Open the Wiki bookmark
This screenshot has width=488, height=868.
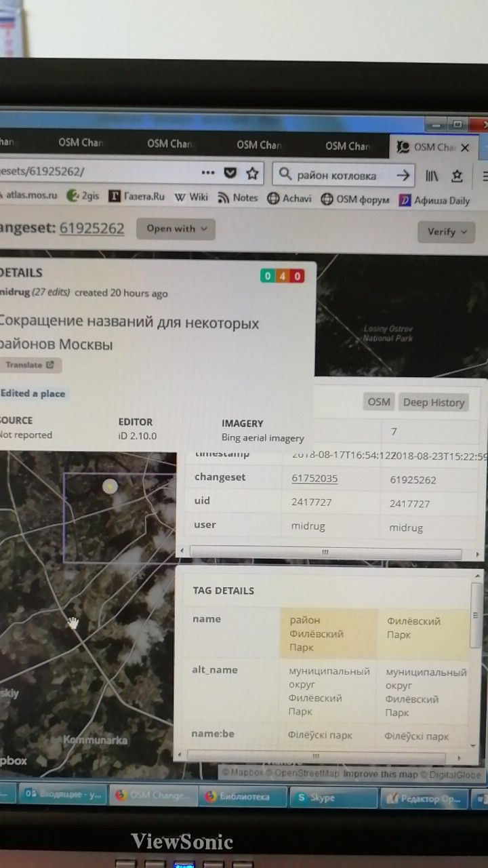click(x=191, y=197)
